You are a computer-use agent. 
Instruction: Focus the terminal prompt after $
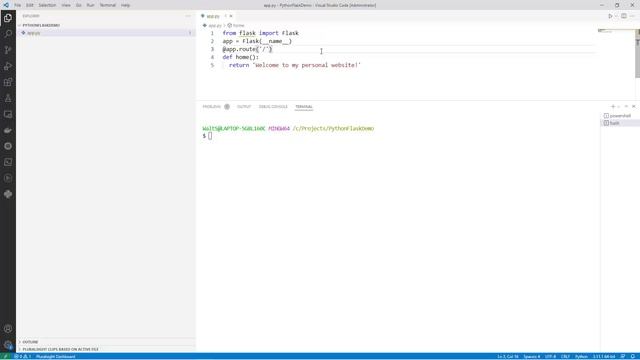pos(210,136)
